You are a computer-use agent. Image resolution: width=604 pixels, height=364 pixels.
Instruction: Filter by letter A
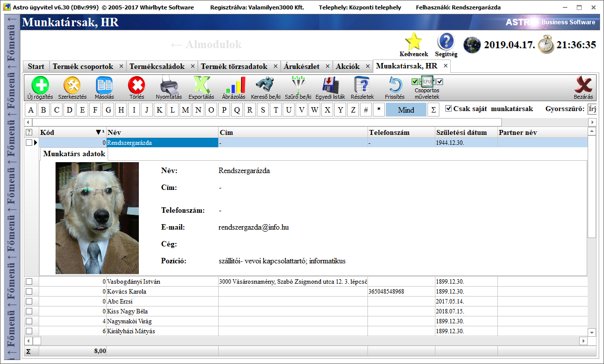31,110
